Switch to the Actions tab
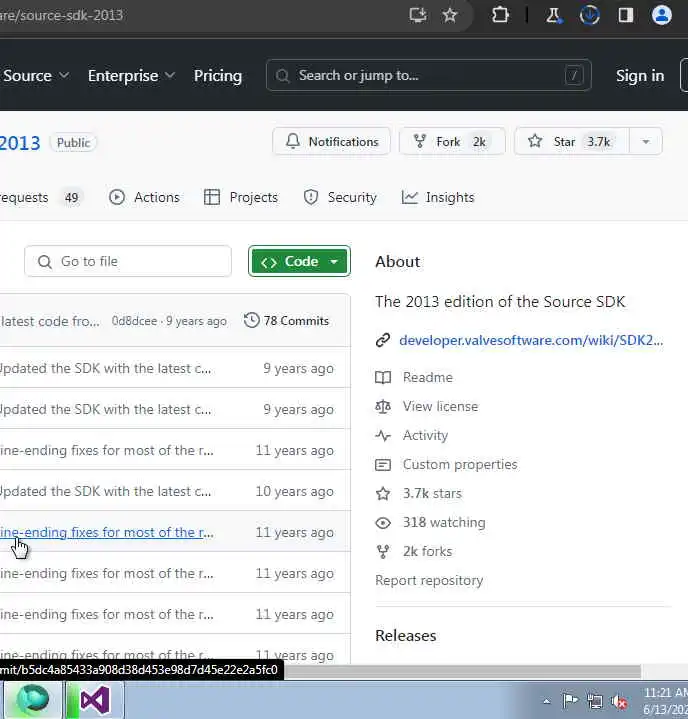Image resolution: width=688 pixels, height=719 pixels. (144, 197)
